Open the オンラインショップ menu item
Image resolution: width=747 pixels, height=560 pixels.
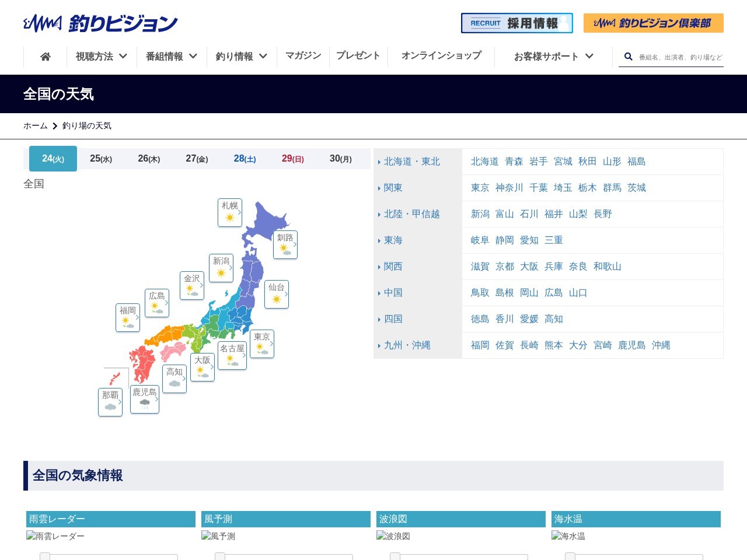pyautogui.click(x=441, y=55)
